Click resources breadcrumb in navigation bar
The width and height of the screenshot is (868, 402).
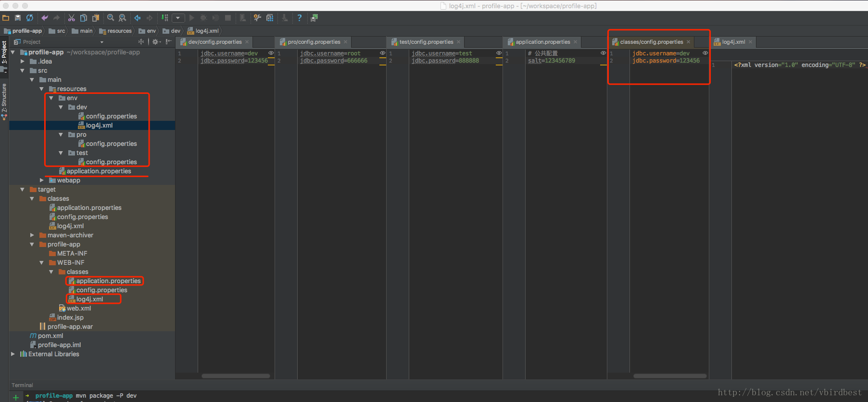[115, 31]
